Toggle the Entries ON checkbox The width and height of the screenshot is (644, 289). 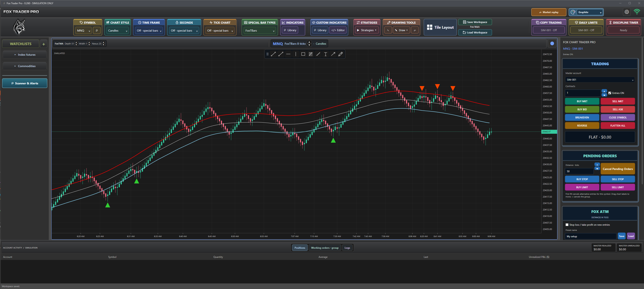point(610,93)
